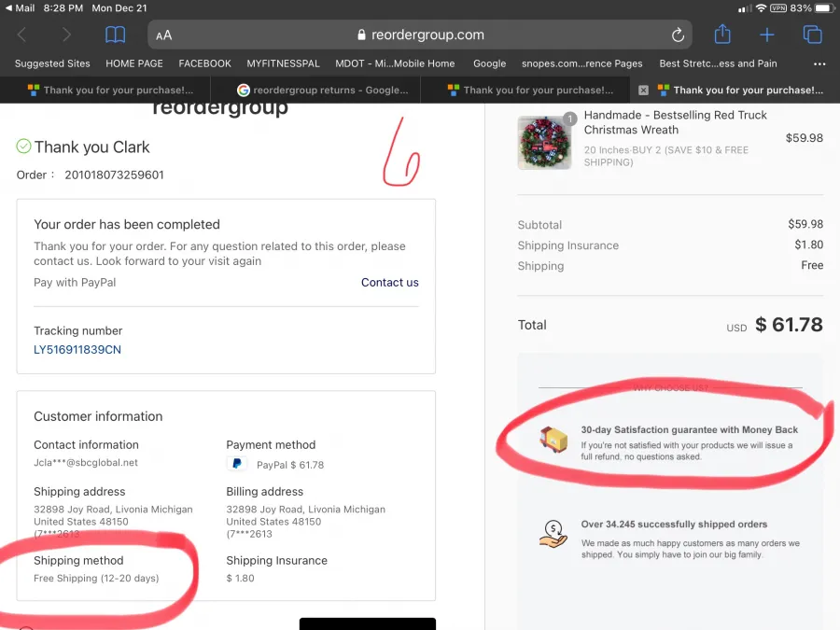Click the Contact us link
The height and width of the screenshot is (630, 840).
(x=389, y=282)
